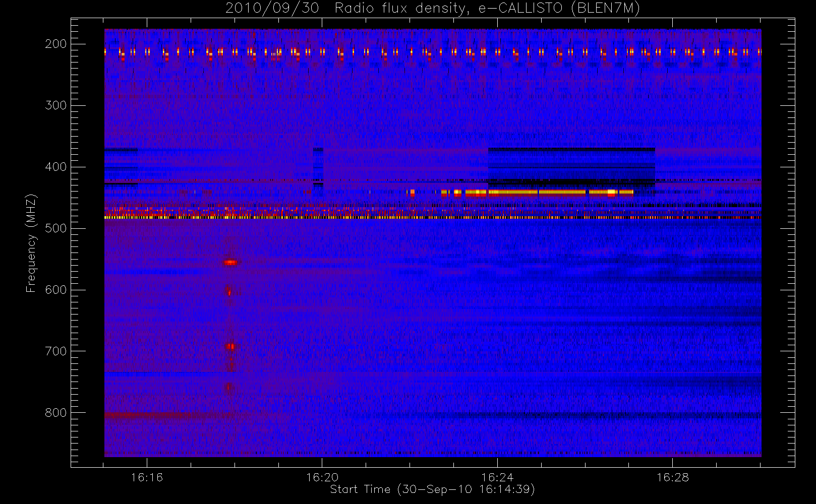Image resolution: width=816 pixels, height=504 pixels.
Task: Click the bright red burst near 550 MHz
Action: pos(230,262)
